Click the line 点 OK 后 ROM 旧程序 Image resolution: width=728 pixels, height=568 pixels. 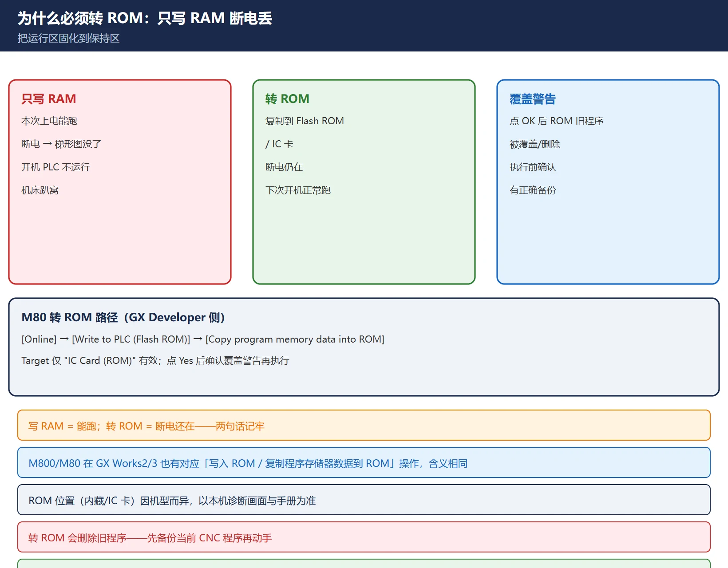557,121
